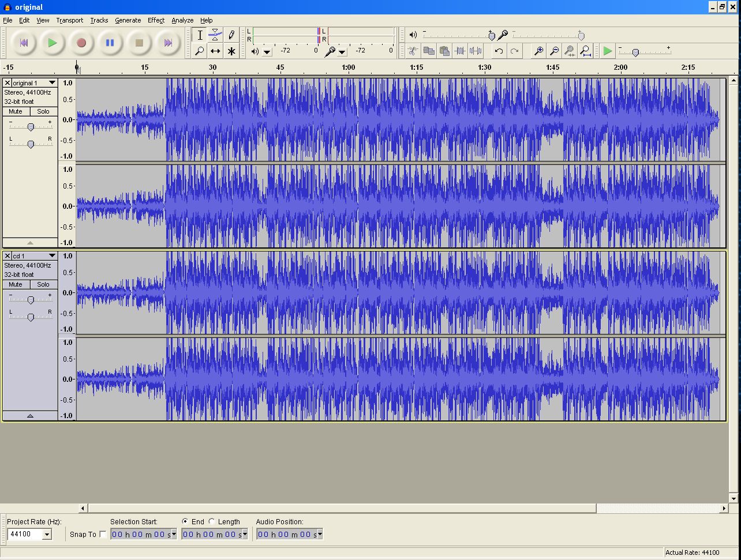This screenshot has width=741, height=560.
Task: Fit the project in the window
Action: [585, 51]
